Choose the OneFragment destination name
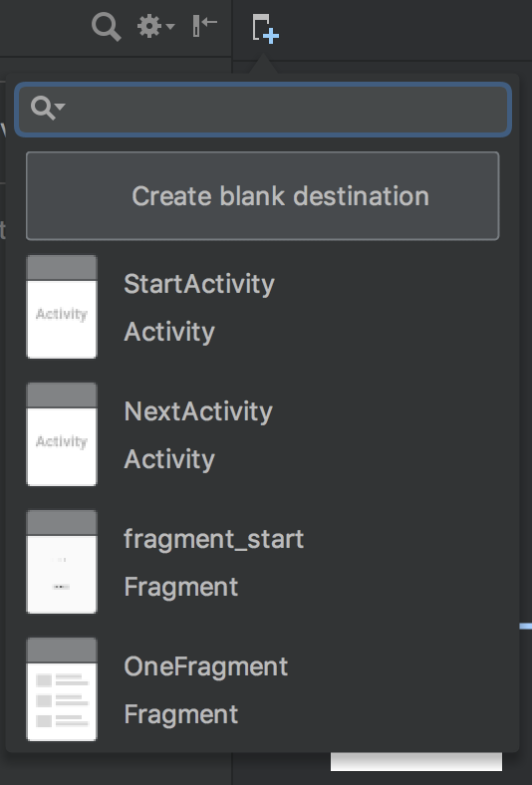 click(x=205, y=666)
